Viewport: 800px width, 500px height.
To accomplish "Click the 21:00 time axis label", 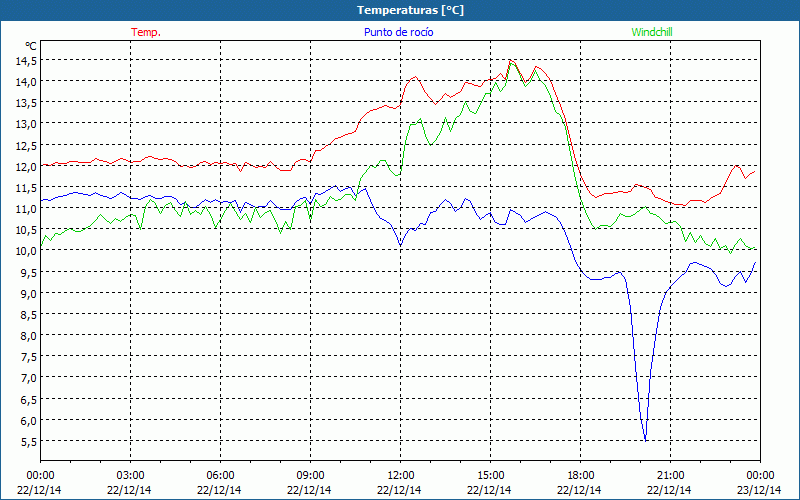I will 670,476.
